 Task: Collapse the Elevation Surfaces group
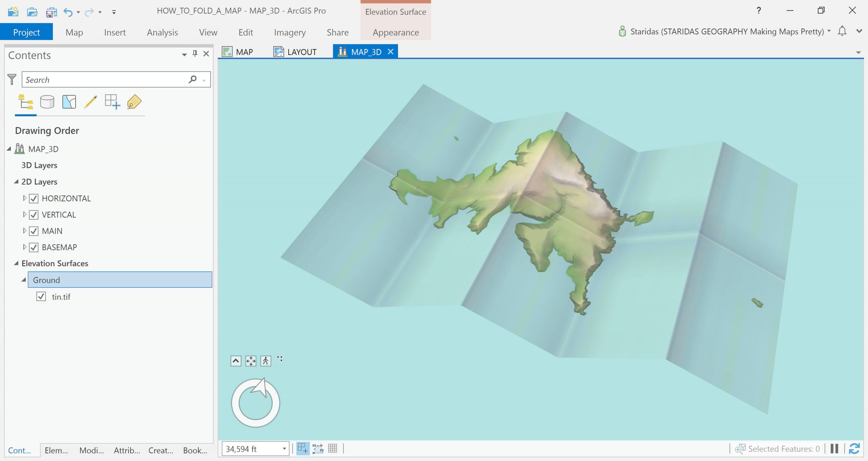pyautogui.click(x=16, y=263)
